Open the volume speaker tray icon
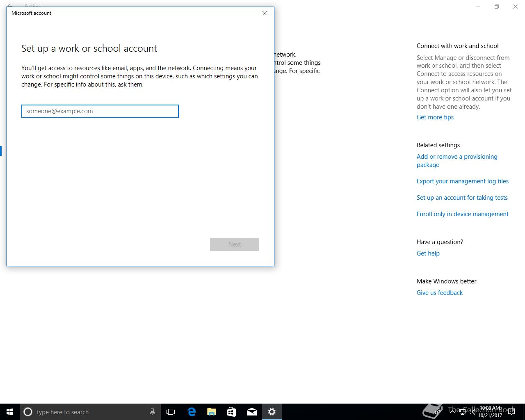 coord(472,412)
